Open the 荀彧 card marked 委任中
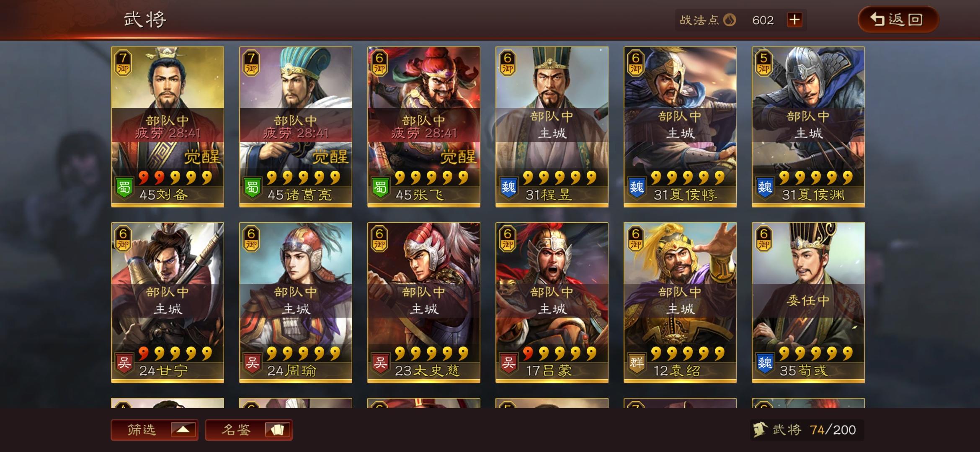The width and height of the screenshot is (980, 452). (808, 303)
